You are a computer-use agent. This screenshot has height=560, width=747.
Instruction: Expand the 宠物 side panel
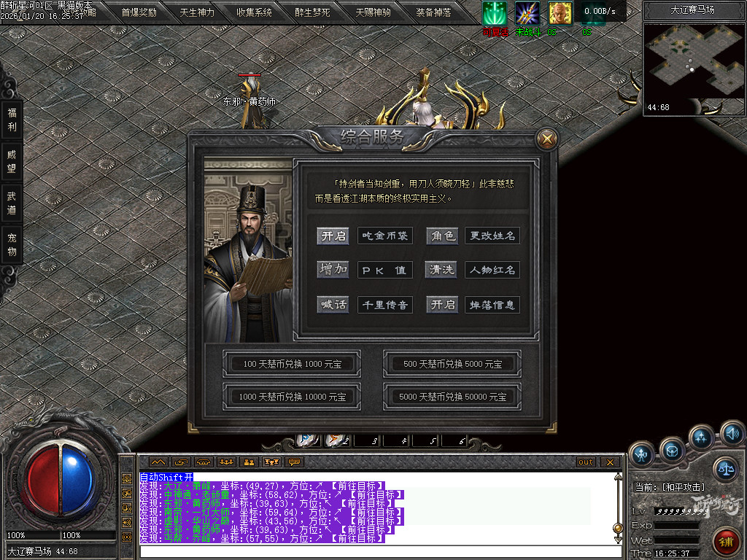click(x=12, y=244)
